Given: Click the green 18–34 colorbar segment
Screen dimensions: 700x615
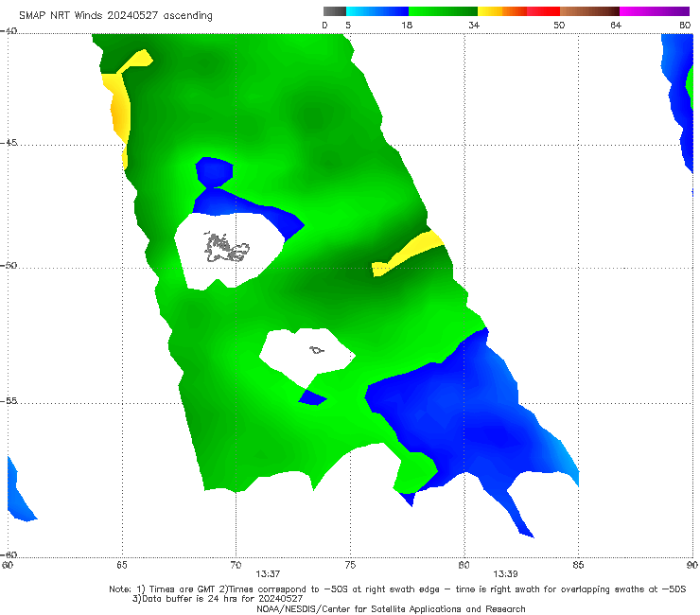Looking at the screenshot, I should click(x=443, y=11).
